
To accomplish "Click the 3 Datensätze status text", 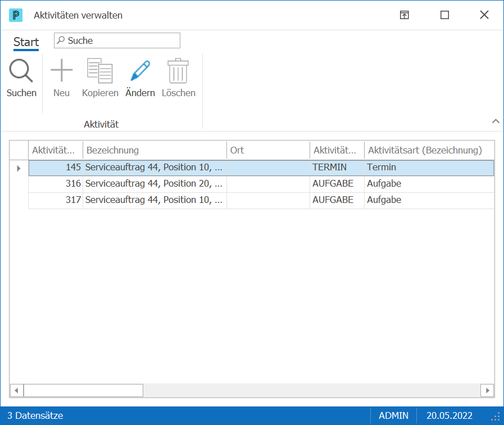I will point(35,415).
